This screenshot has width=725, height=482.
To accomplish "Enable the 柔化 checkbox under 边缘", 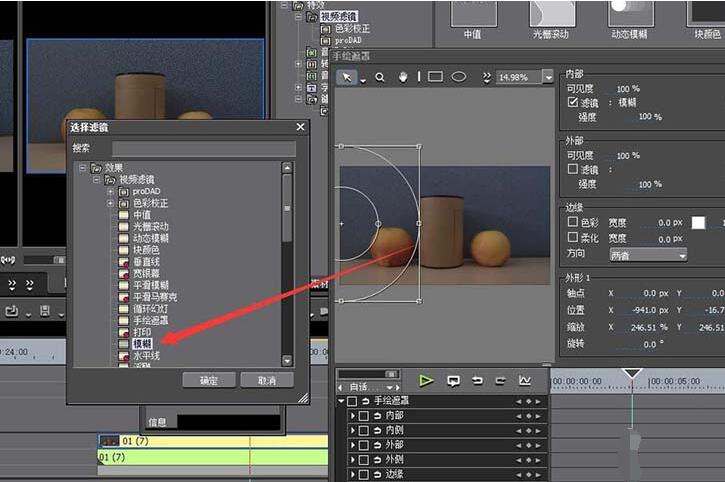I will pyautogui.click(x=572, y=239).
